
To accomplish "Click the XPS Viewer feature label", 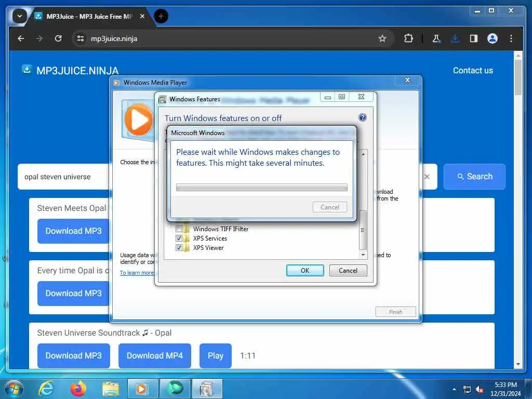I will point(208,248).
